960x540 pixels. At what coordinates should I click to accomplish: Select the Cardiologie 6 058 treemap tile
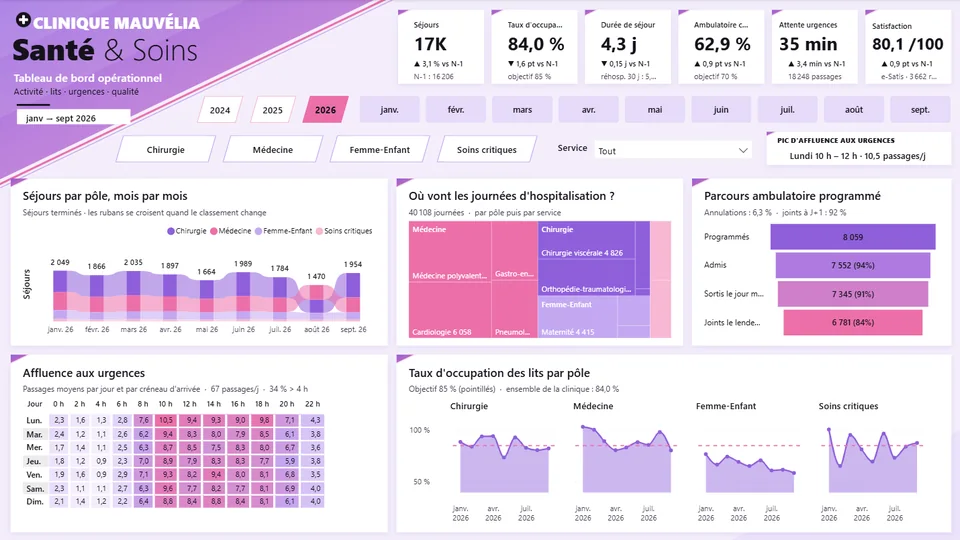coord(450,310)
